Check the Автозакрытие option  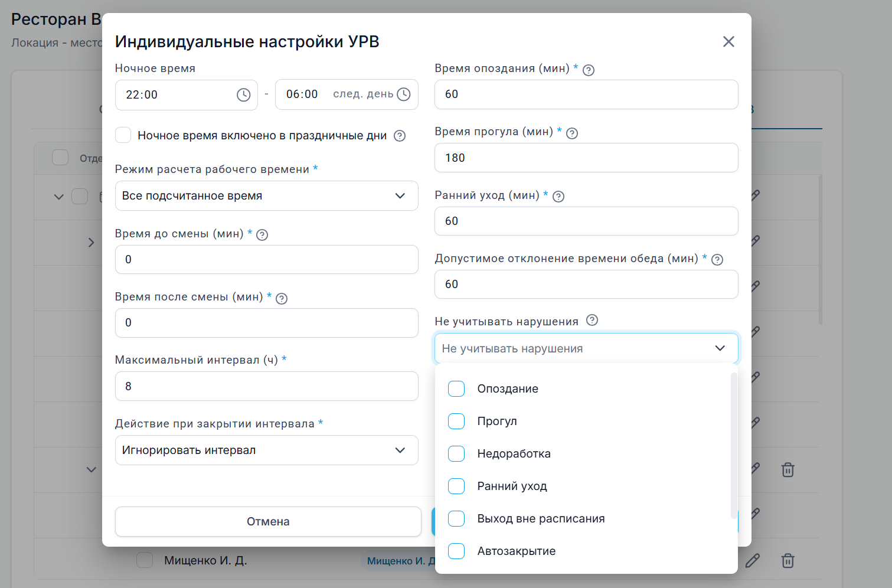(456, 551)
